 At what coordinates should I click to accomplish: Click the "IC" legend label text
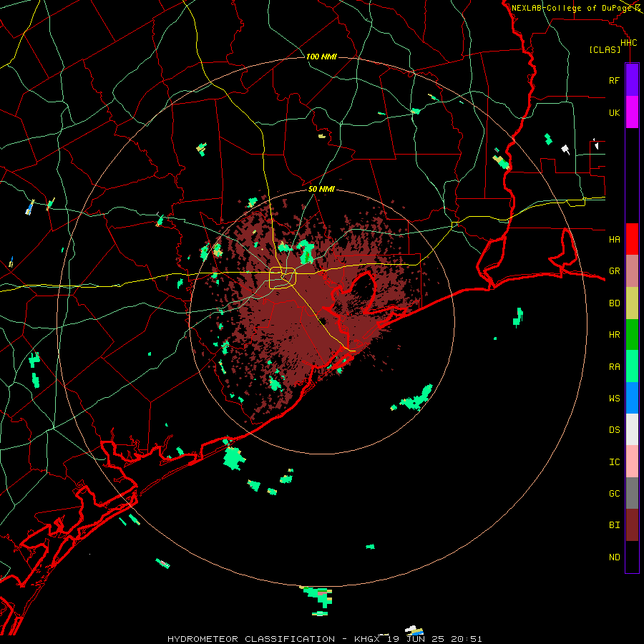(x=615, y=462)
